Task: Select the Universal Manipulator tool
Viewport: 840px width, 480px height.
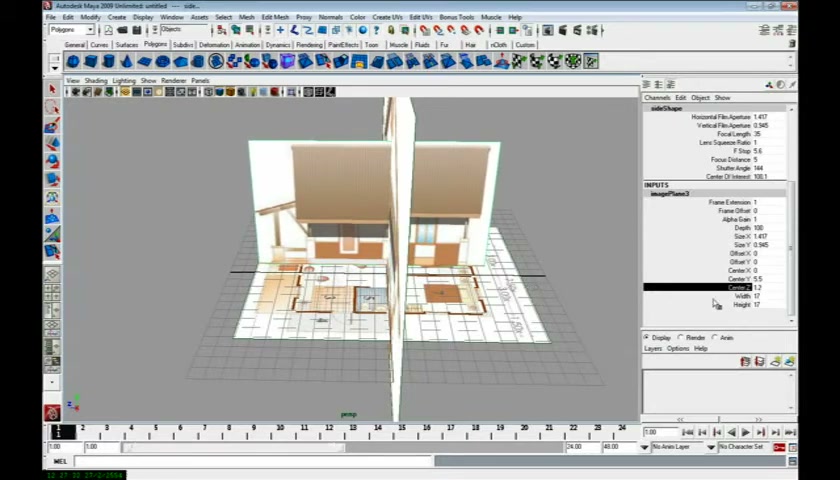Action: pyautogui.click(x=52, y=198)
